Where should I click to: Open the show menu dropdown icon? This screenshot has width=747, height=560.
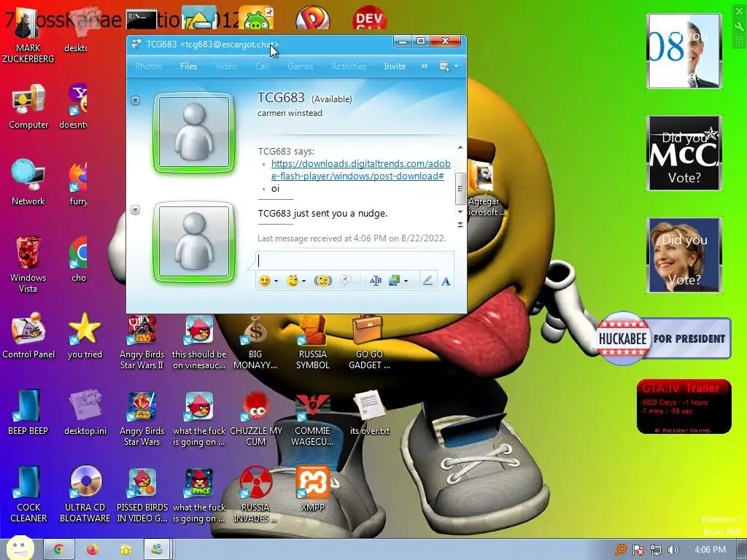point(448,66)
